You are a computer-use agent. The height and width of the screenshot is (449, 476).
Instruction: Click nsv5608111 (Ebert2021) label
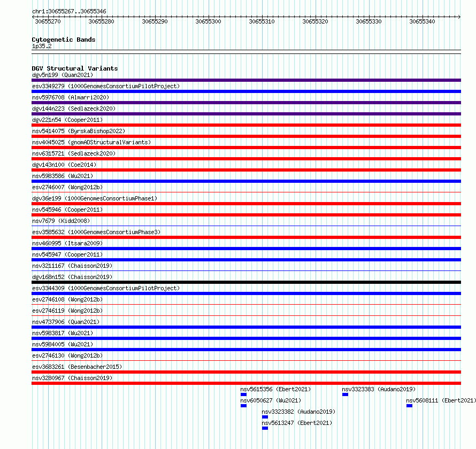coord(441,400)
